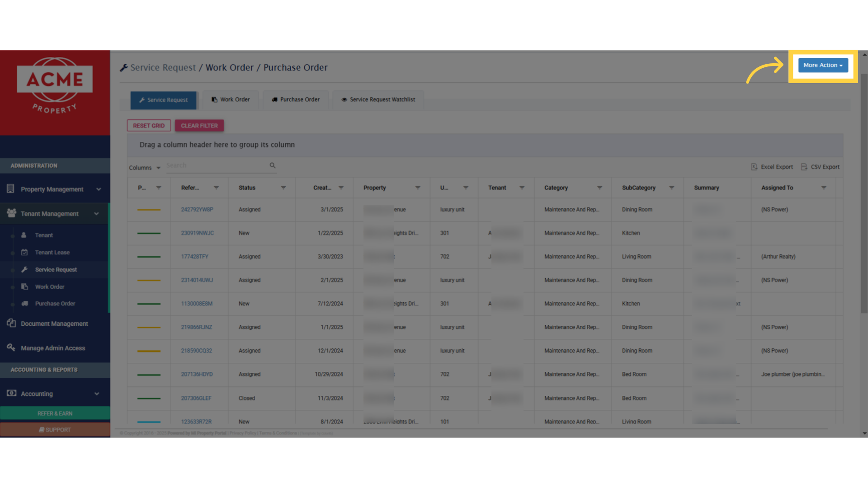Click the Excel Export icon
This screenshot has height=488, width=868.
tap(754, 167)
